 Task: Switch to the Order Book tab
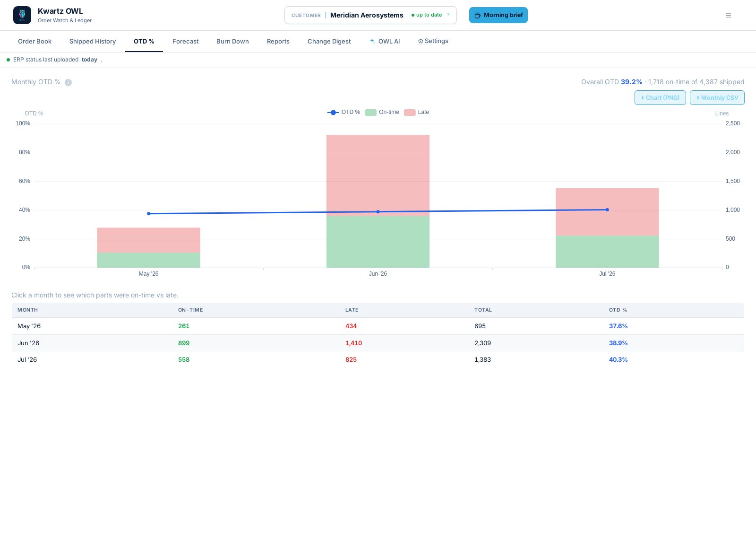click(x=34, y=42)
